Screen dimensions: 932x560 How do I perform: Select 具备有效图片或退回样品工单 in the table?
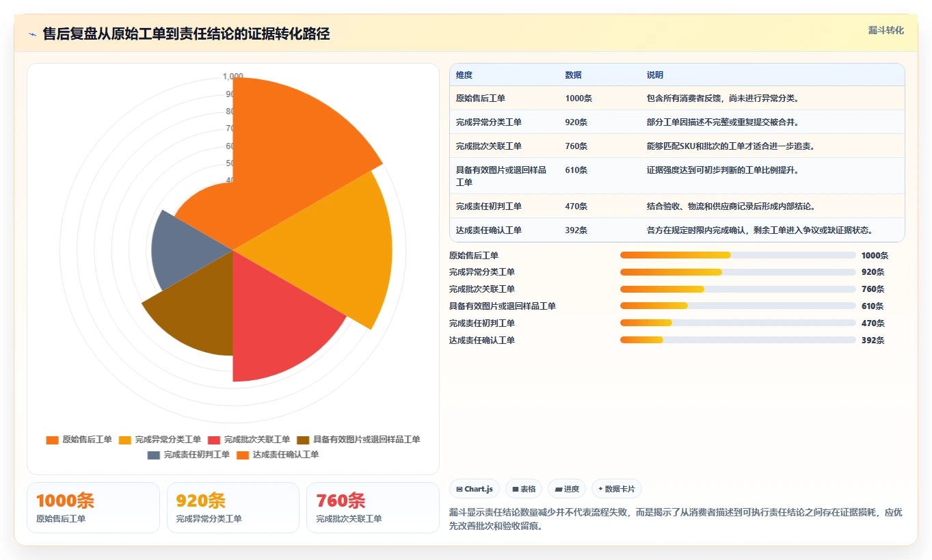click(501, 176)
